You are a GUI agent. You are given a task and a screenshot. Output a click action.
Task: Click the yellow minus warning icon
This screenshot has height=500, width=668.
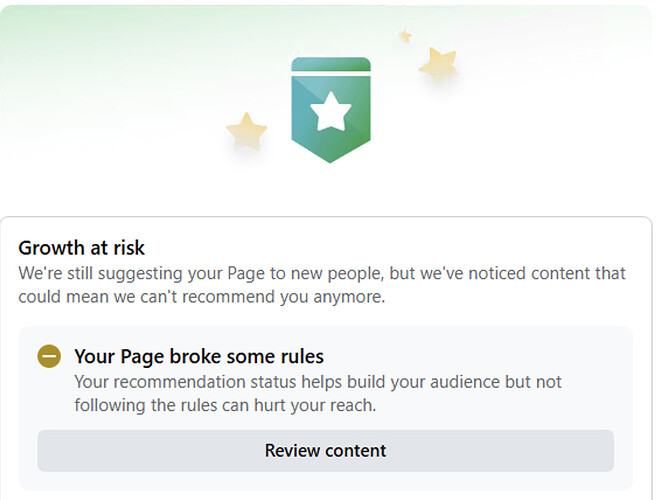click(x=49, y=356)
